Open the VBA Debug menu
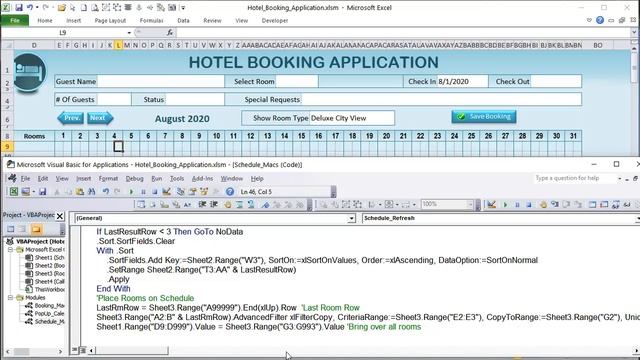The image size is (640, 360). point(134,178)
